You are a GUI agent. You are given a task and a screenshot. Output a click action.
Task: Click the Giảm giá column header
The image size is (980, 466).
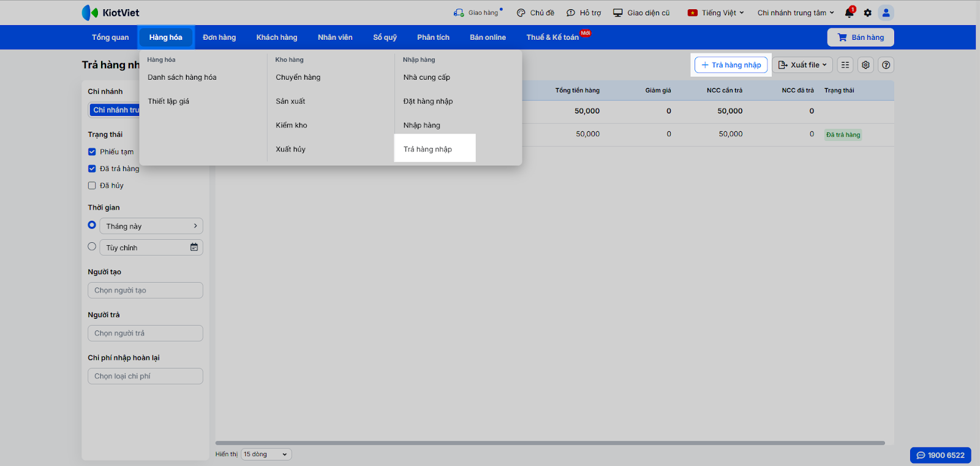point(658,90)
